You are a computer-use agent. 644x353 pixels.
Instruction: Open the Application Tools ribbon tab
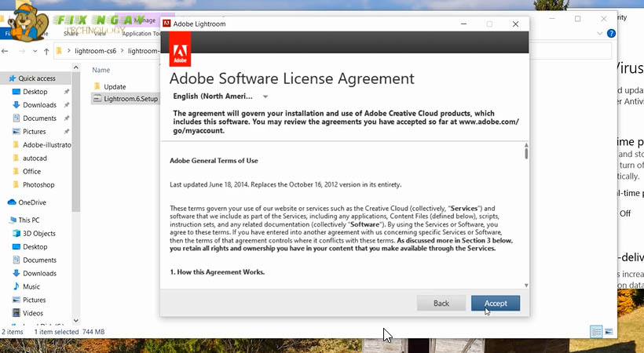(141, 34)
